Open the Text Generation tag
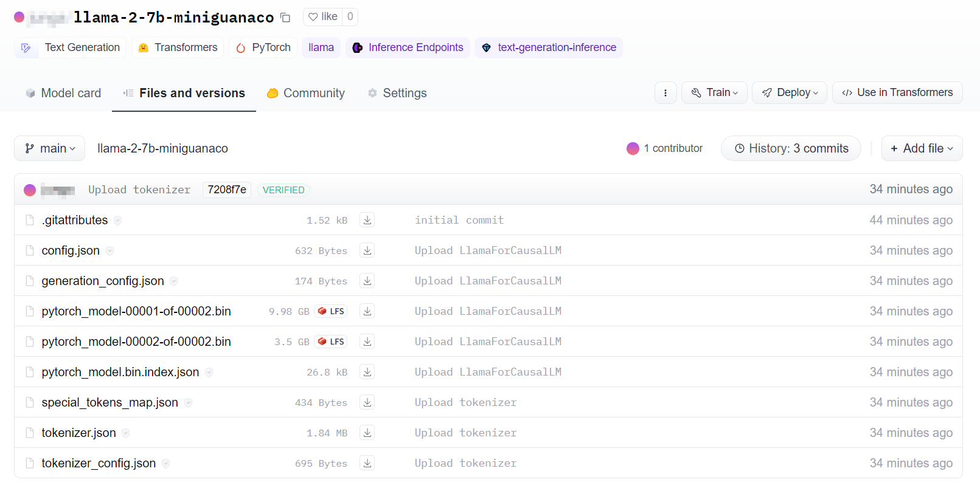 tap(70, 47)
